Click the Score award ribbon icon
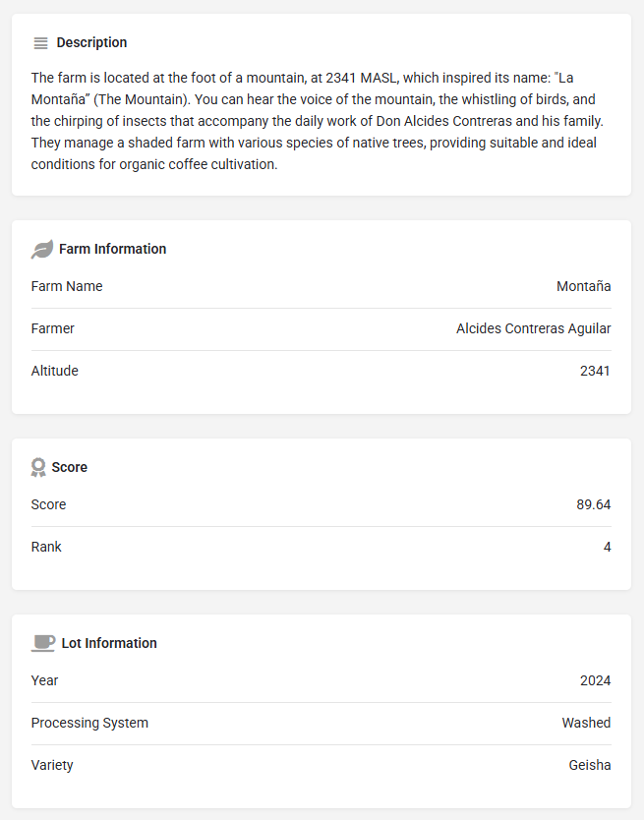 (x=38, y=467)
